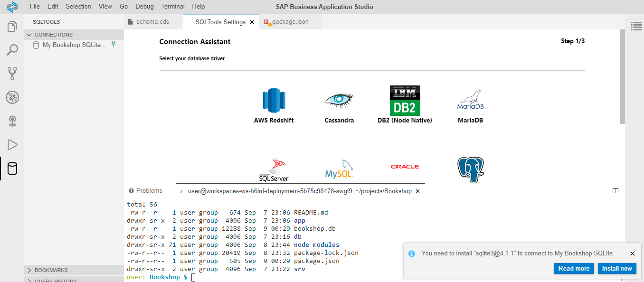Click the Install now button
Viewport: 644px width, 282px height.
click(x=617, y=268)
